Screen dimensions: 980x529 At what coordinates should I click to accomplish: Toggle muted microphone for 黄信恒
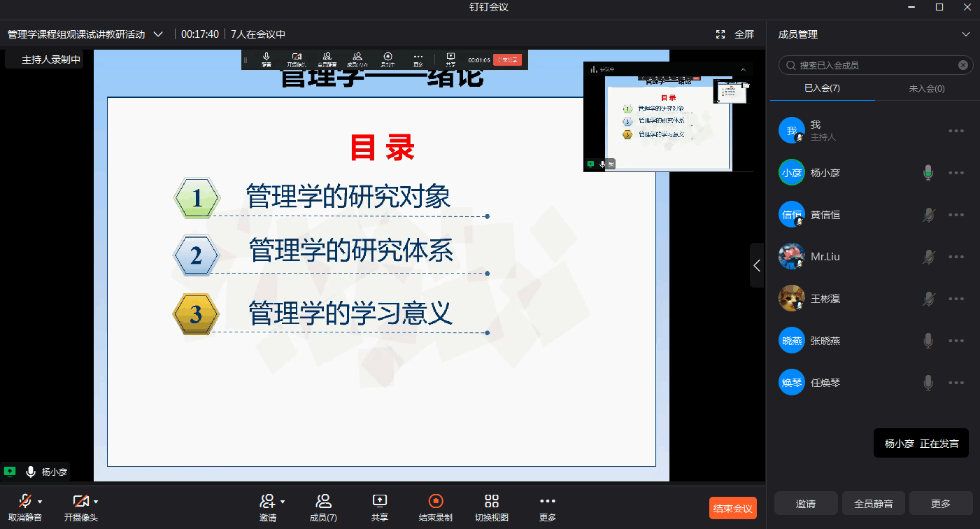928,215
